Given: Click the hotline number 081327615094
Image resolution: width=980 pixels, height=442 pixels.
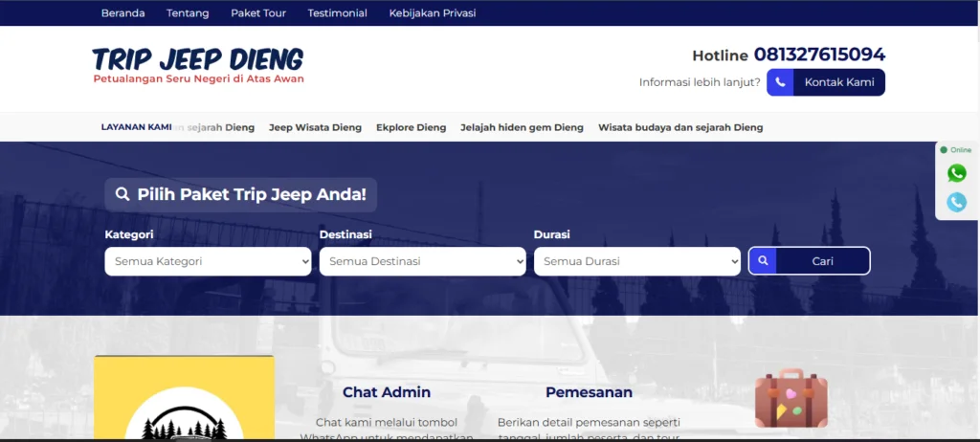Looking at the screenshot, I should pyautogui.click(x=819, y=55).
